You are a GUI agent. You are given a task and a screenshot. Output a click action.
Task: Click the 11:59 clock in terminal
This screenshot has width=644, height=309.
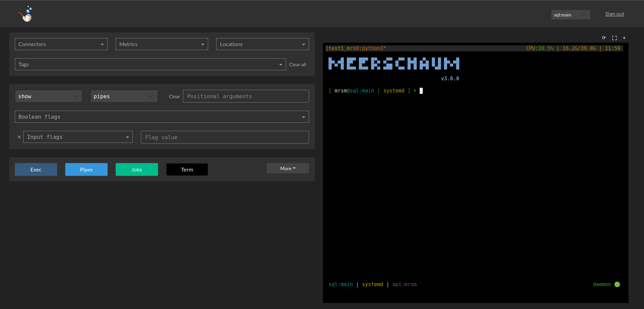612,48
